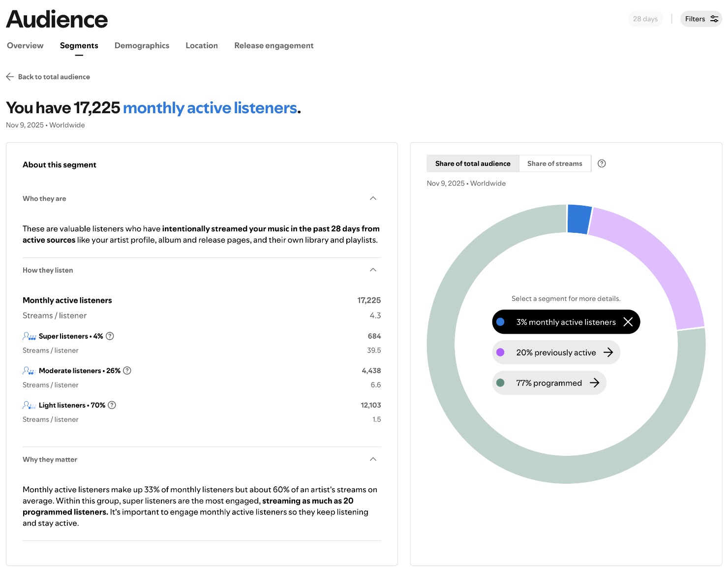Image resolution: width=728 pixels, height=571 pixels.
Task: Click help icon beside Moderate listeners
Action: coord(127,371)
